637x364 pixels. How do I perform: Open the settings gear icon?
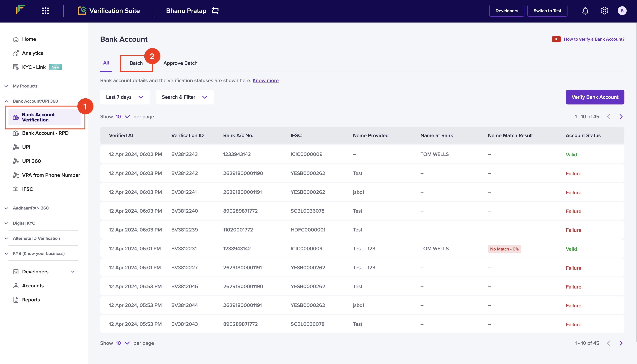click(604, 11)
